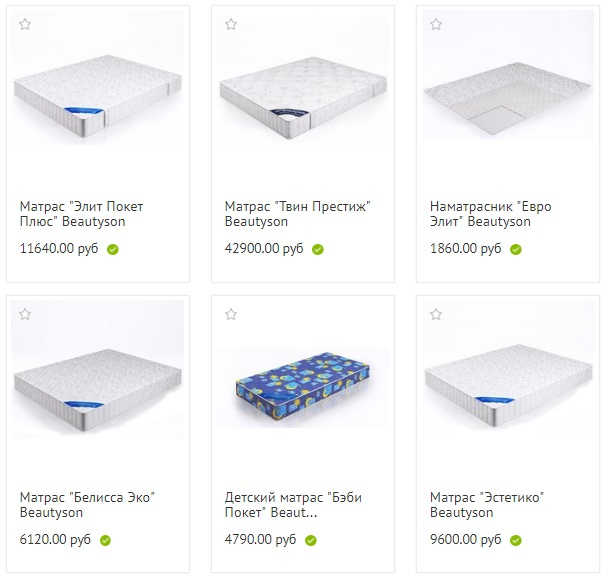The image size is (611, 581).
Task: Star the "Элит Покет Плюс" mattress as favorite
Action: coord(25,24)
